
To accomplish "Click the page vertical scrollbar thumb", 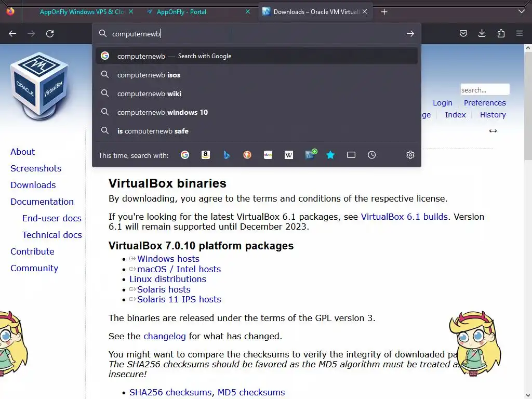I will 528,105.
